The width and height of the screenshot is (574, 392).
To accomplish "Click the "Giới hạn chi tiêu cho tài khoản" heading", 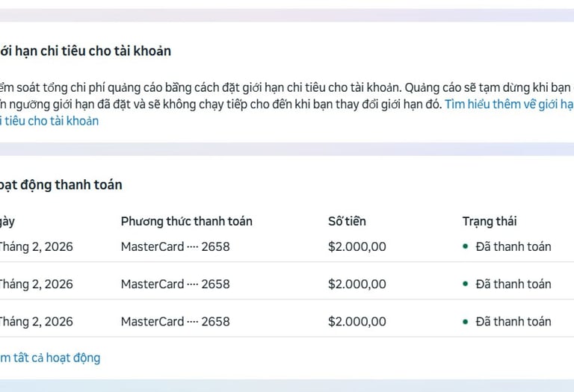I will click(x=85, y=51).
